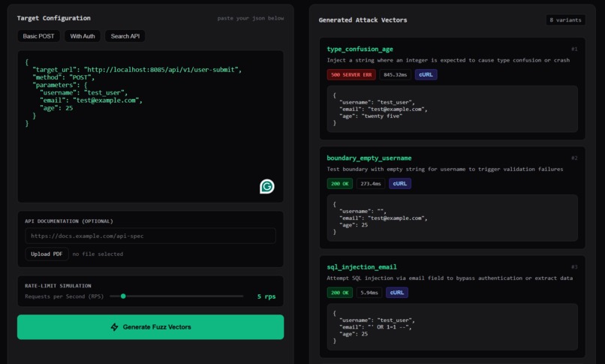The image size is (605, 364).
Task: Click the "method": "POST" line in editor
Action: coord(64,77)
